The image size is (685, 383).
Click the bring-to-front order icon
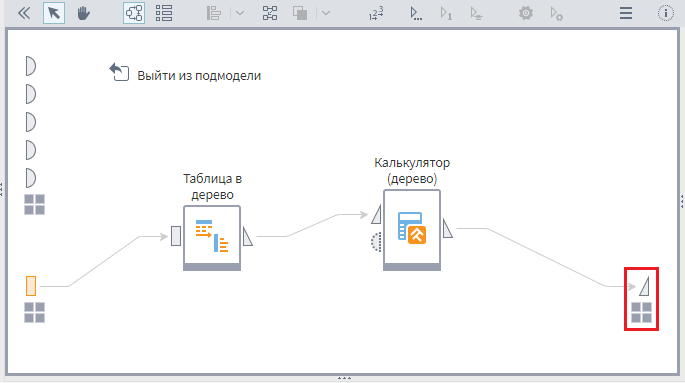pyautogui.click(x=300, y=13)
